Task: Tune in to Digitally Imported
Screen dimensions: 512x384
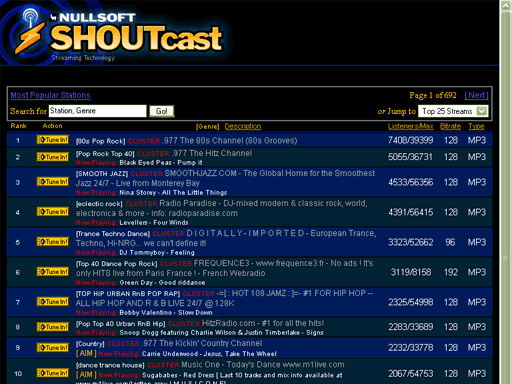Action: pos(53,242)
